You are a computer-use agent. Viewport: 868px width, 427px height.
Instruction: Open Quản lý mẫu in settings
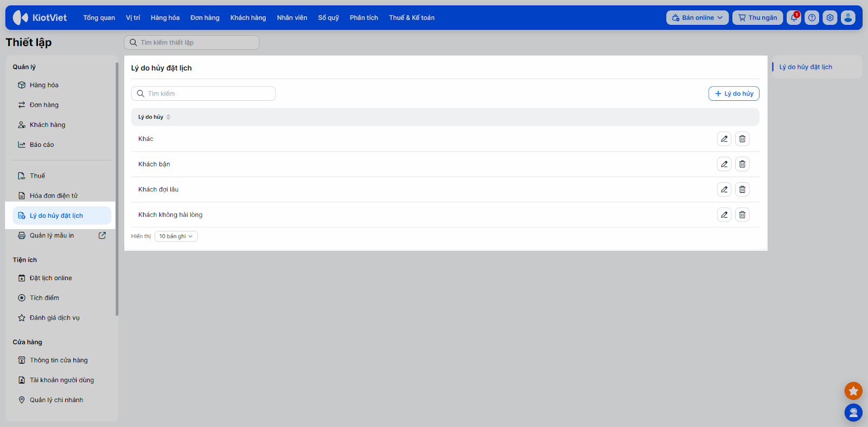(x=52, y=236)
